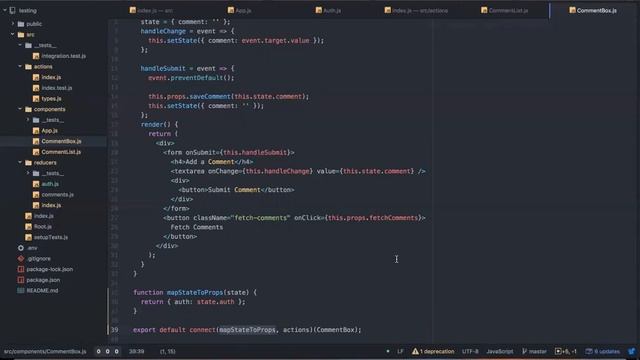Click the this.props.saveComment code line

pyautogui.click(x=229, y=96)
